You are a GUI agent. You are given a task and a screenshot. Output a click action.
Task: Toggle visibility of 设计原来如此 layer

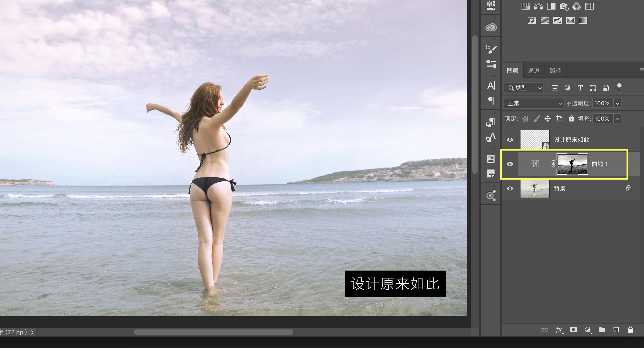point(510,140)
